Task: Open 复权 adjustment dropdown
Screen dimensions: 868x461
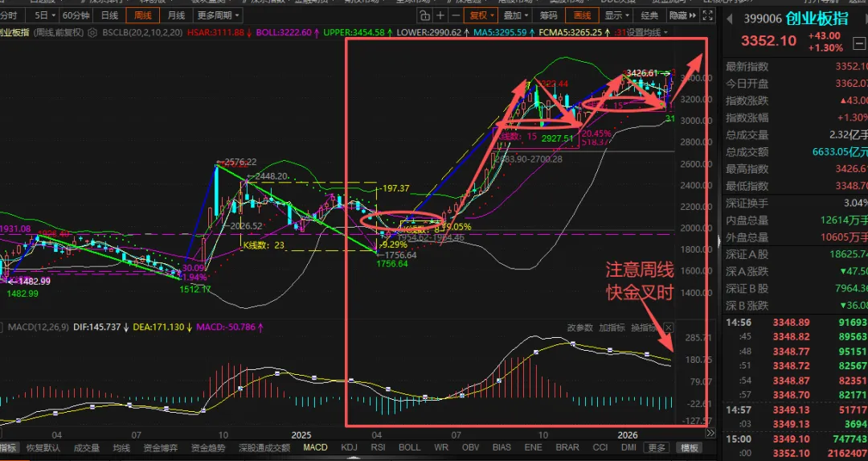Action: click(480, 15)
